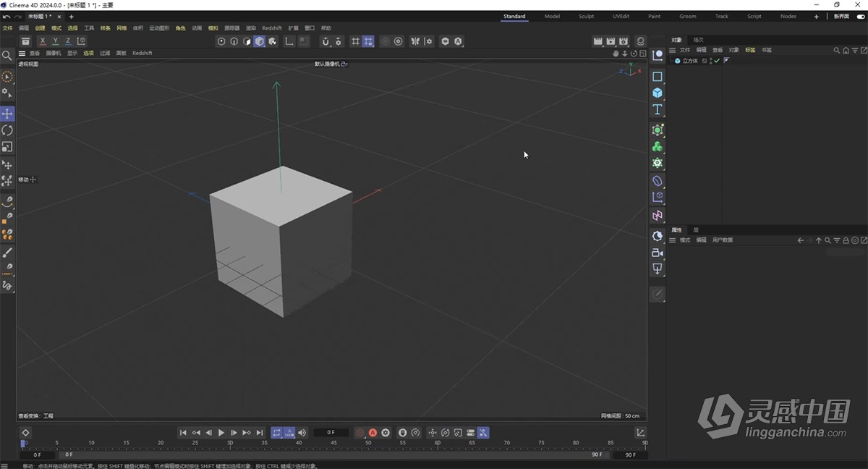Image resolution: width=868 pixels, height=469 pixels.
Task: Click the paint brush tool icon
Action: tap(7, 253)
